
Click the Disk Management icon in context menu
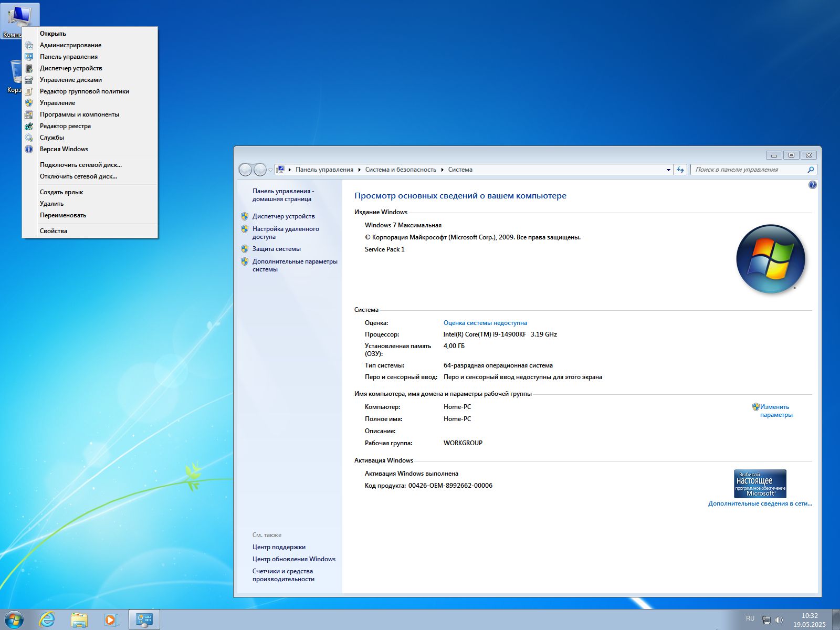[29, 80]
